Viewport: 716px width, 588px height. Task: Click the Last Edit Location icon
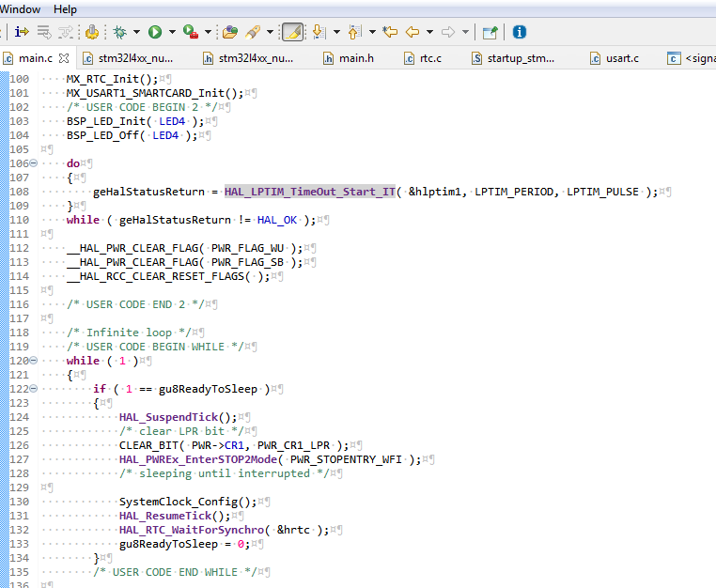click(390, 32)
